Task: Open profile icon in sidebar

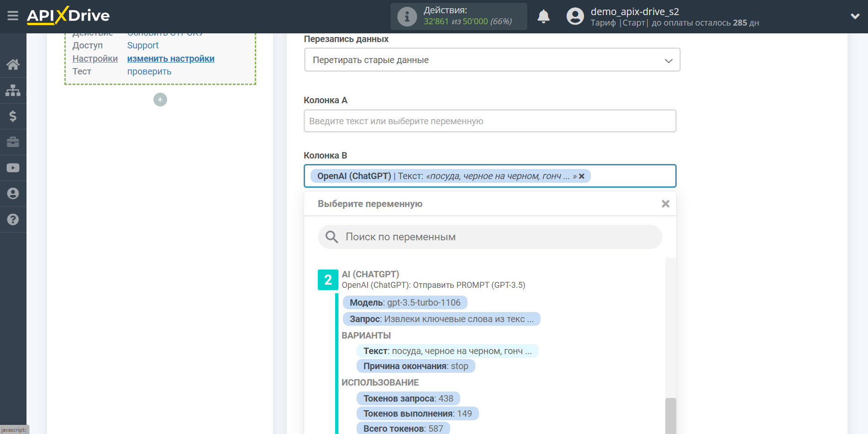Action: [13, 194]
